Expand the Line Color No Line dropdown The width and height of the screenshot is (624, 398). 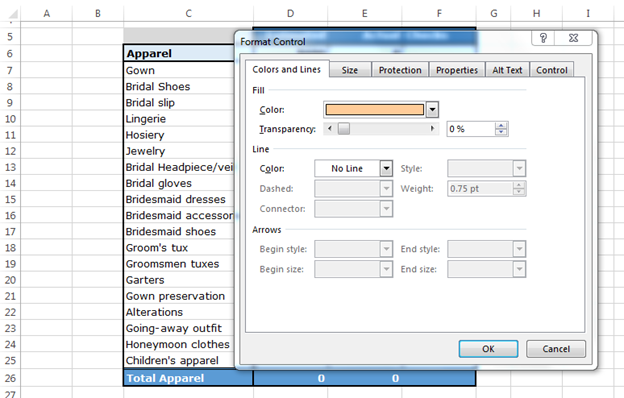[386, 168]
